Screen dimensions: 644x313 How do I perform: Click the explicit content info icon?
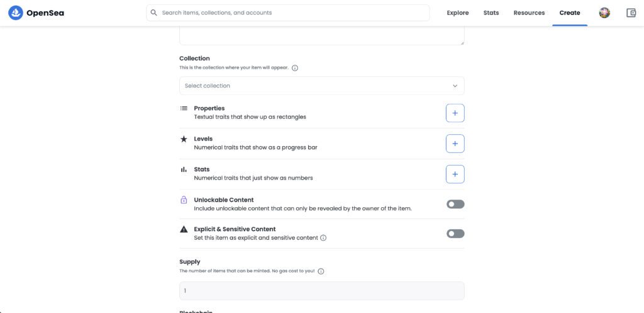coord(323,238)
